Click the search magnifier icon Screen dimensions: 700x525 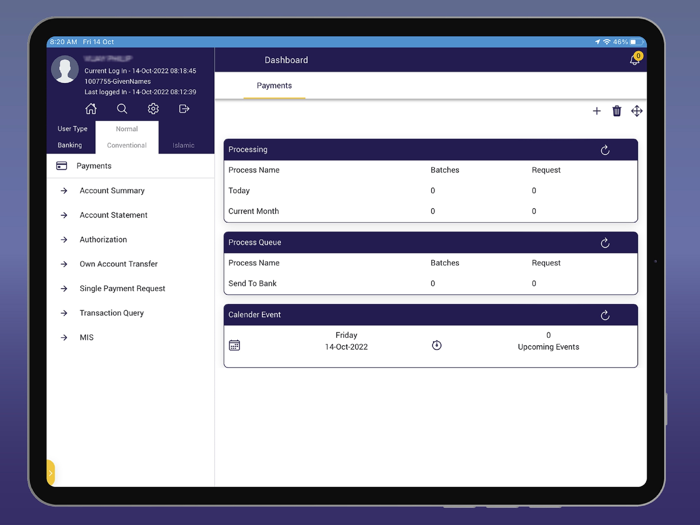[122, 108]
